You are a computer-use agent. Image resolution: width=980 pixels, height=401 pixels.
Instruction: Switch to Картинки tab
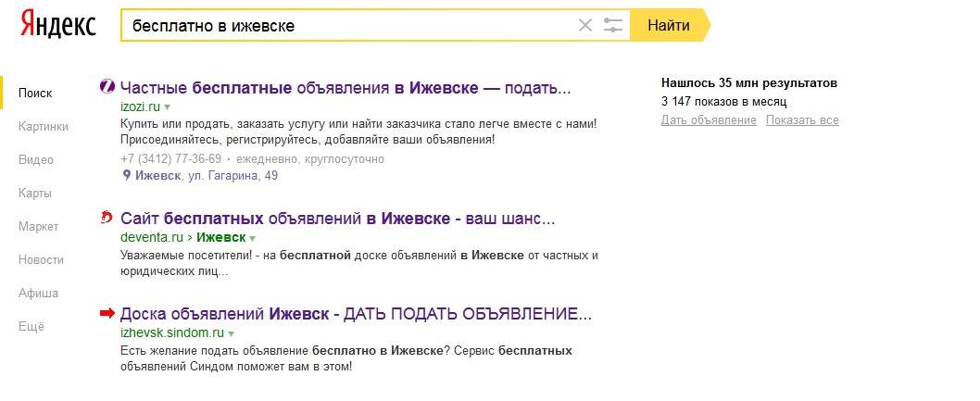coord(44,126)
